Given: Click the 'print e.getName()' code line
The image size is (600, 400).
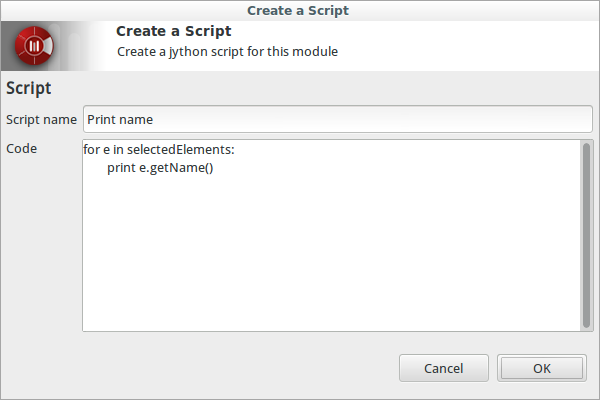Looking at the screenshot, I should 160,168.
